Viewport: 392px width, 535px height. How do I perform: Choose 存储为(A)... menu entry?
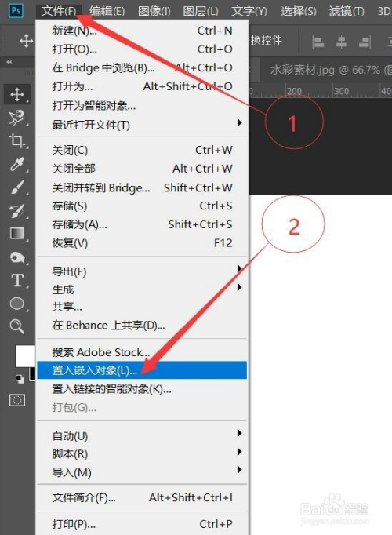coord(142,224)
